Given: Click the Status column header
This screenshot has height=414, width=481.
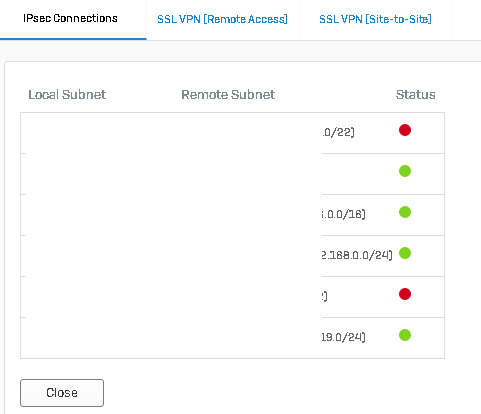Looking at the screenshot, I should pyautogui.click(x=415, y=95).
